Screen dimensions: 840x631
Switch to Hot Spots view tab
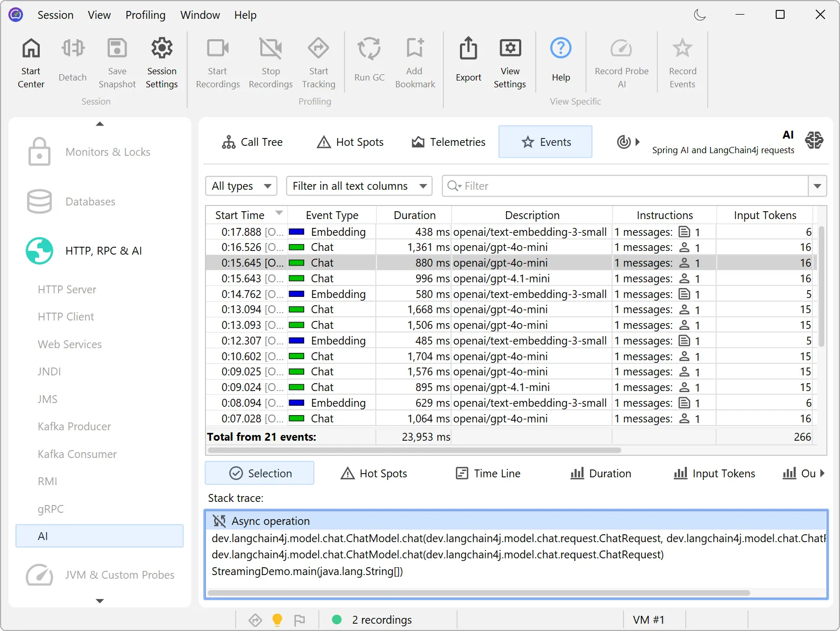click(350, 142)
